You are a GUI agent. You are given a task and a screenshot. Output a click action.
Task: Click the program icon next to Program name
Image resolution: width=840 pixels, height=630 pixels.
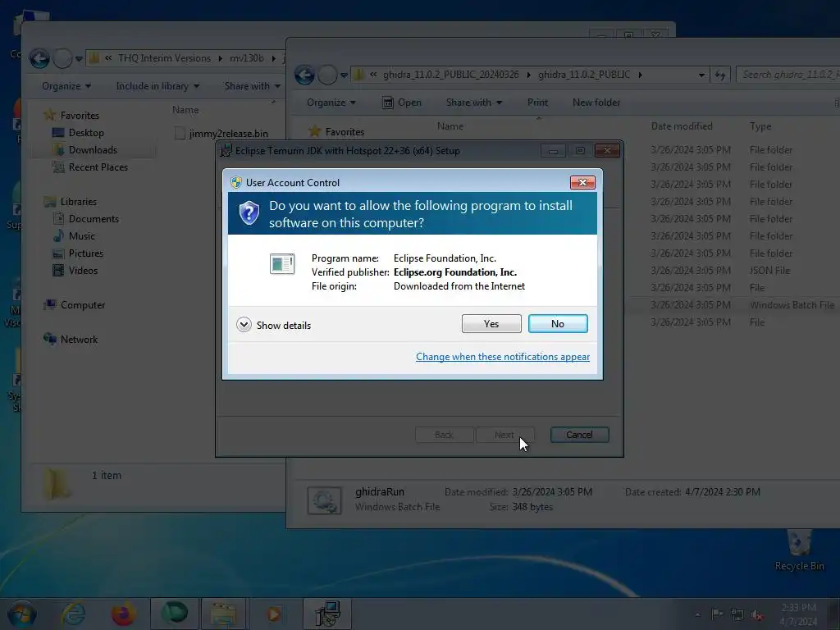282,263
